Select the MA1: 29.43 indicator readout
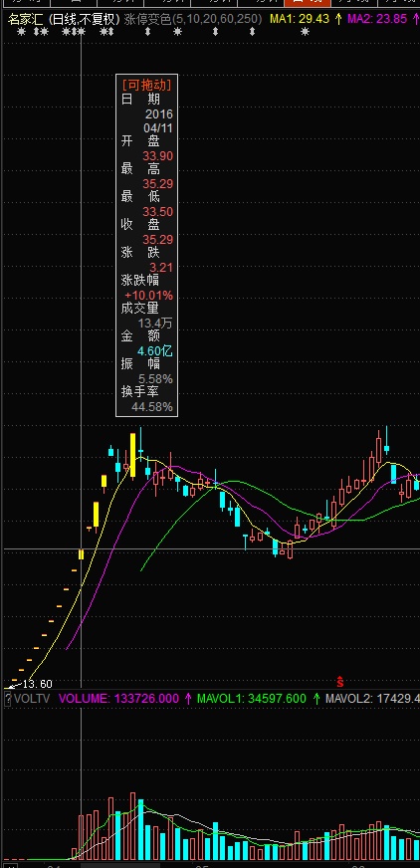Image resolution: width=420 pixels, height=868 pixels. [x=300, y=19]
